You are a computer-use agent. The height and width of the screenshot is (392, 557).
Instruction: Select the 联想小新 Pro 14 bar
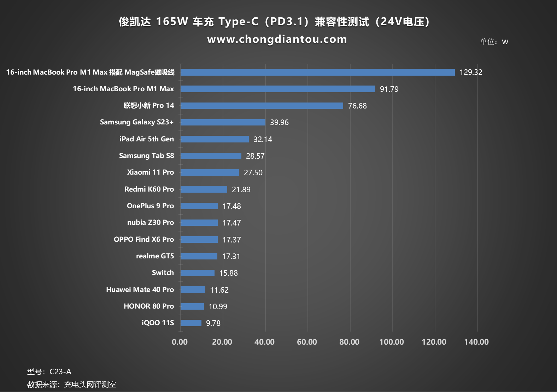(262, 106)
